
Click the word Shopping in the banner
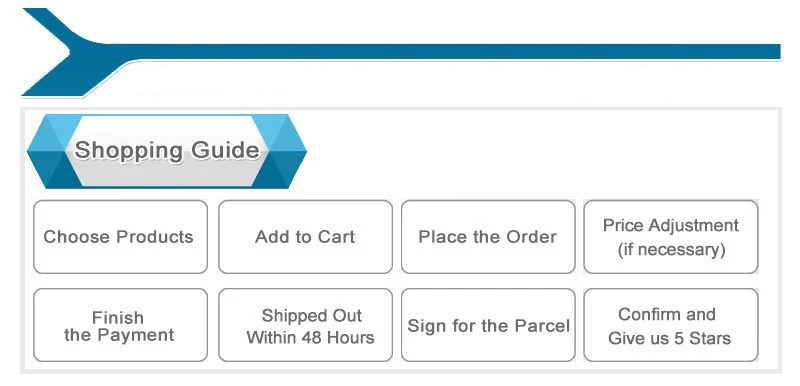[129, 151]
